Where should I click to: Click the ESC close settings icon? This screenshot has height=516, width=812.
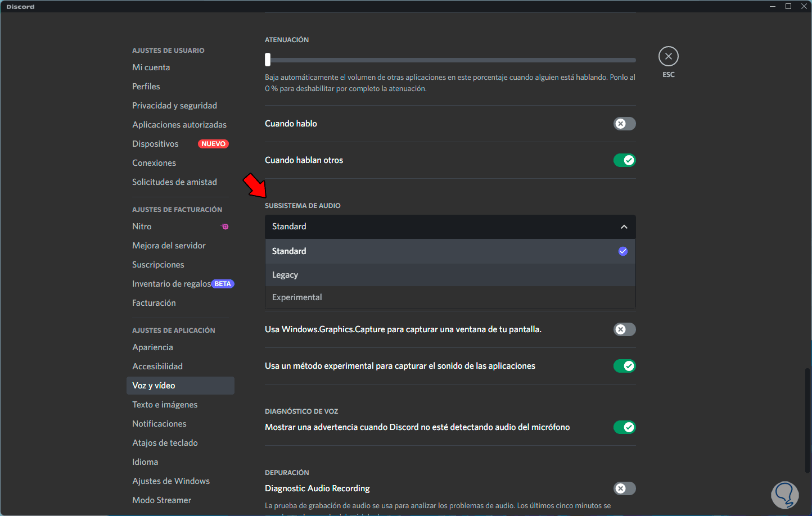click(x=668, y=56)
